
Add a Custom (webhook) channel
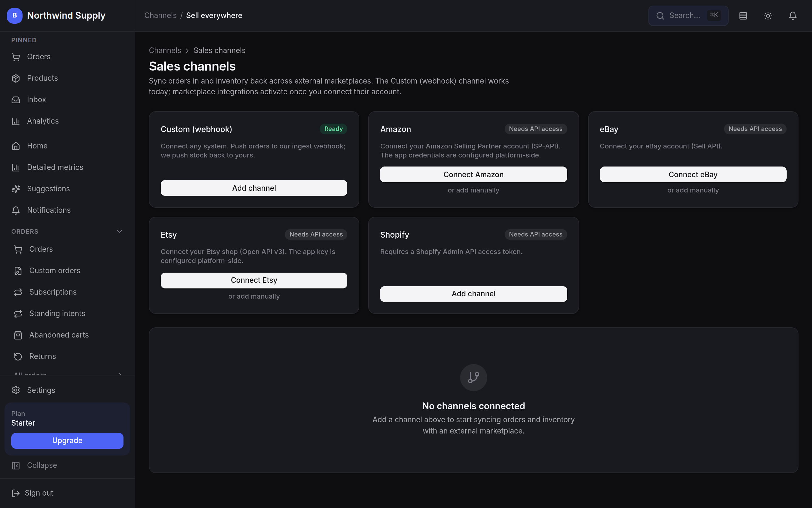click(254, 188)
